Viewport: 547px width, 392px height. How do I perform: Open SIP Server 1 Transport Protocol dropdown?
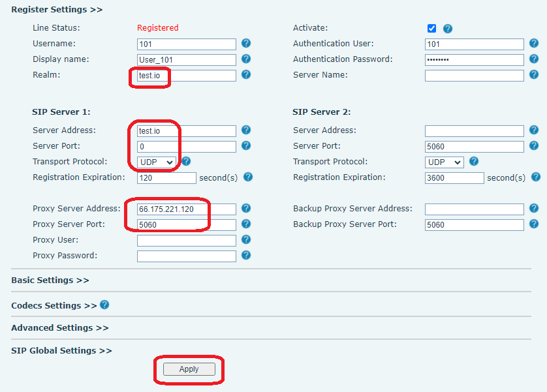(157, 162)
